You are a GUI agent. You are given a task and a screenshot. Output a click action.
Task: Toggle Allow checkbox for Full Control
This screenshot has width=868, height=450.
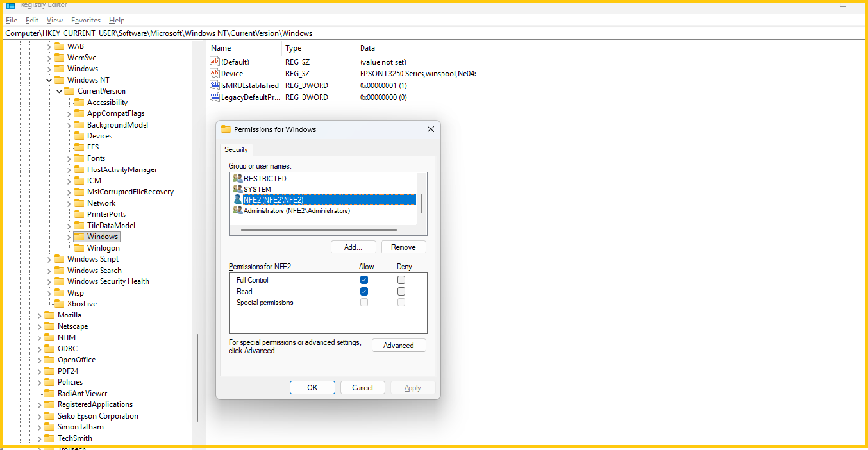[x=364, y=280]
